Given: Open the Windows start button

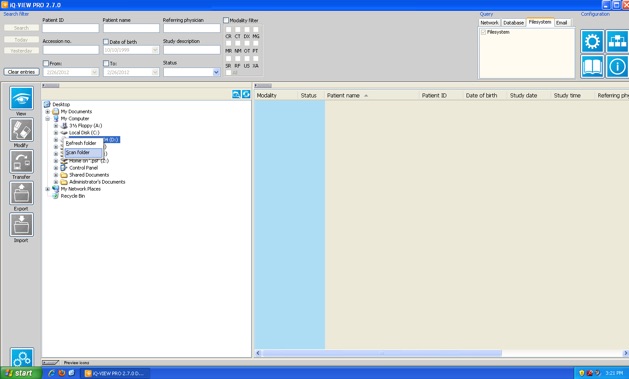Looking at the screenshot, I should [21, 373].
